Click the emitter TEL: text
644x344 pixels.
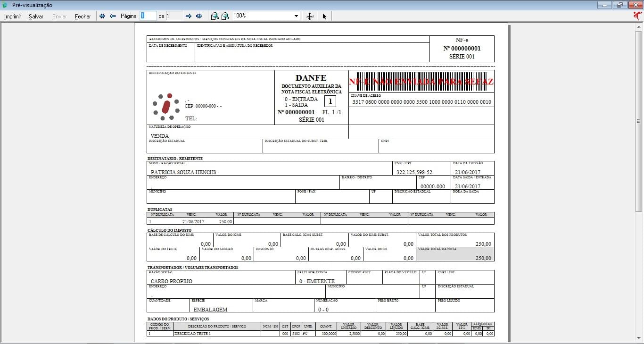tap(191, 119)
